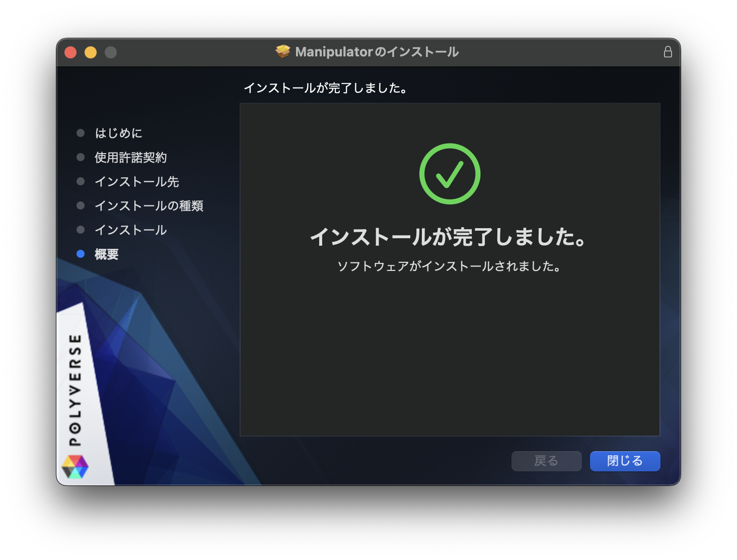Select the インストール先 step in sidebar
Screen dimensions: 737x560
pos(136,182)
